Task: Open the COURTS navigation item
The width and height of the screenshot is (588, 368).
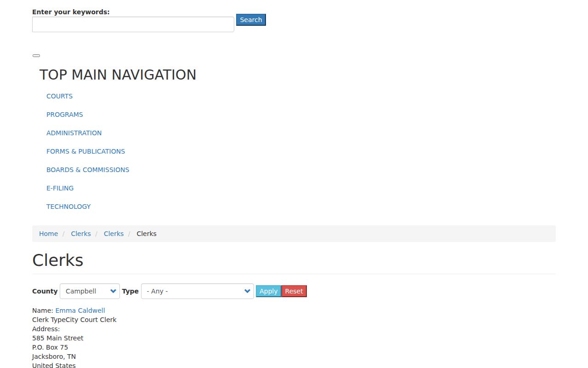Action: (x=59, y=96)
